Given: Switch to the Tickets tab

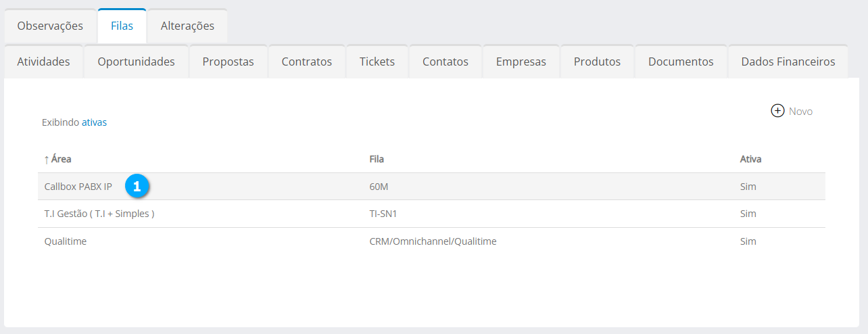Looking at the screenshot, I should (377, 62).
